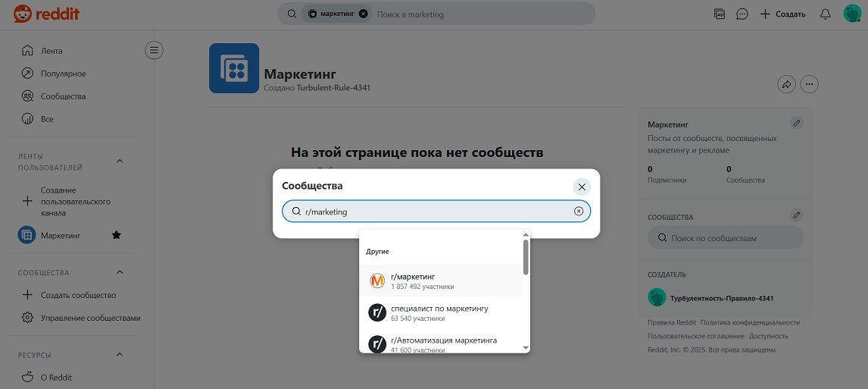Screen dimensions: 868x389
Task: Open the notifications bell
Action: pyautogui.click(x=826, y=14)
